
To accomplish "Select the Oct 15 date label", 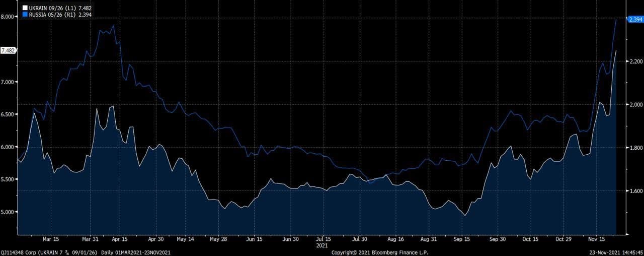I will [531, 239].
